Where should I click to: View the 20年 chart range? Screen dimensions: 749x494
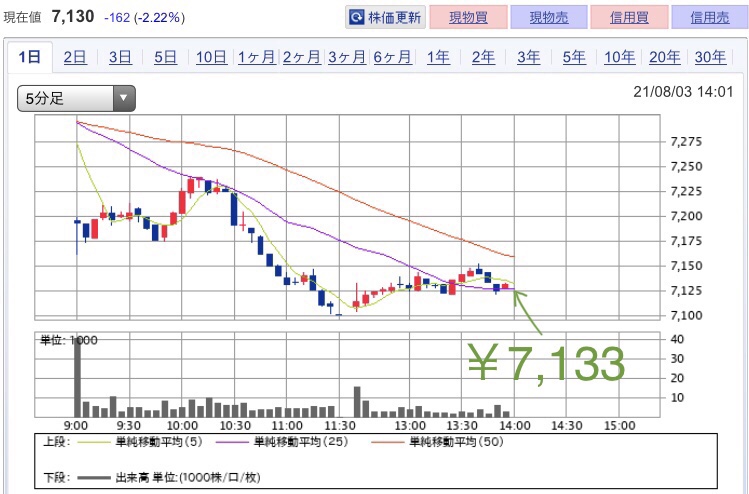[x=664, y=57]
